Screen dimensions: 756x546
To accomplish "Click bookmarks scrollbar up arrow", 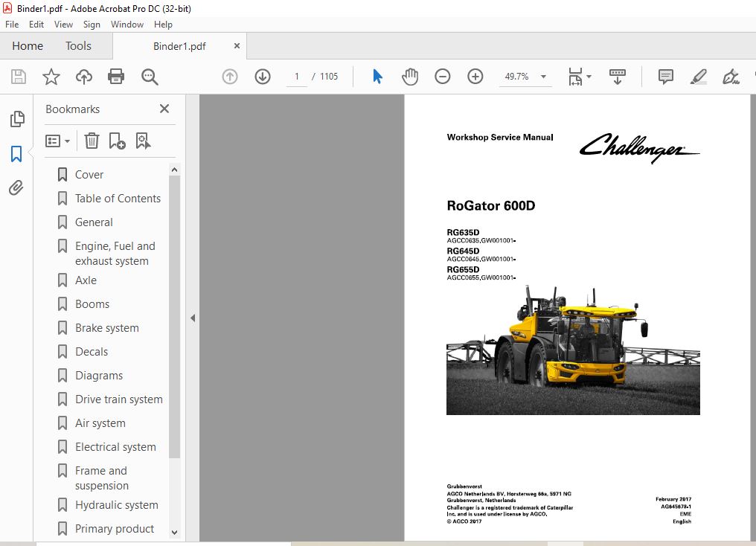I will pos(175,170).
